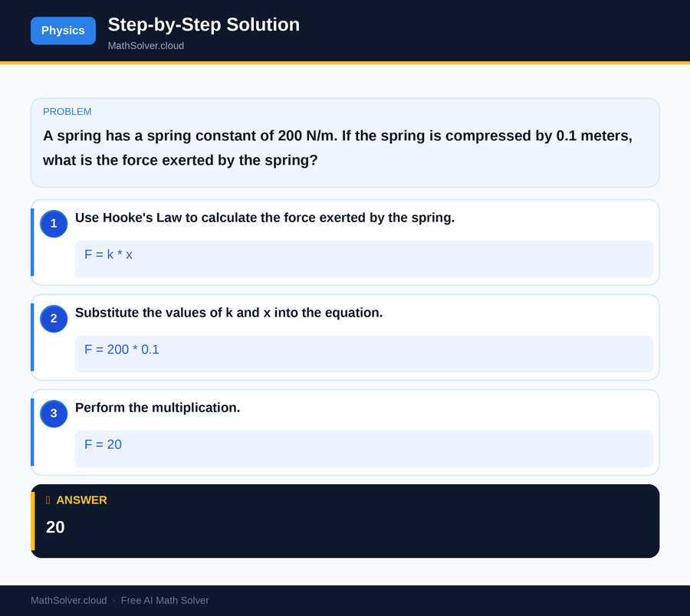
Task: Click the Physics subject badge
Action: pos(63,31)
